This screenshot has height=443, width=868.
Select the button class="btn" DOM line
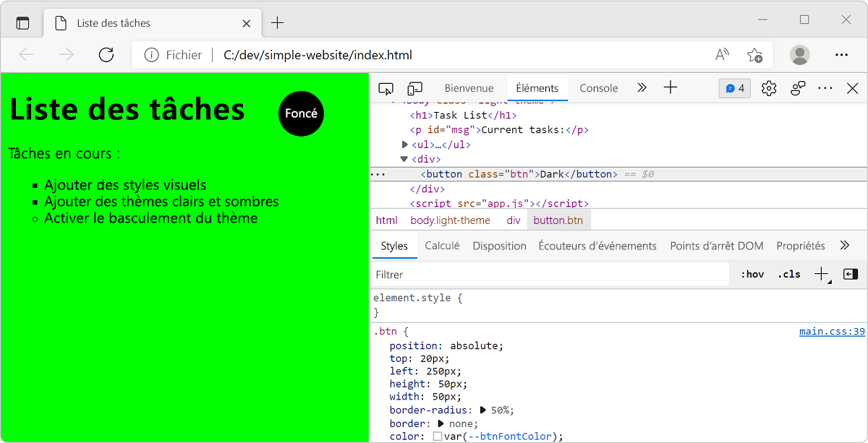[x=618, y=174]
